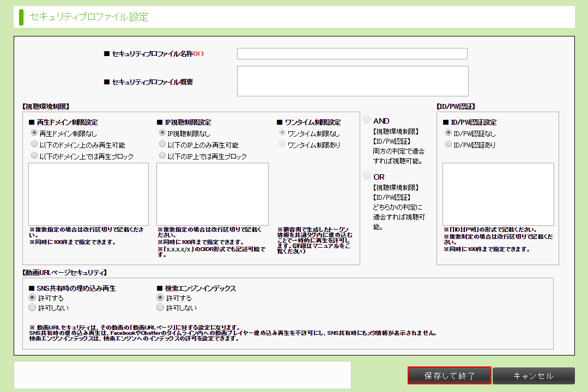The image size is (588, 392).
Task: Select 再生ドメイン制限なし radio button
Action: click(35, 133)
